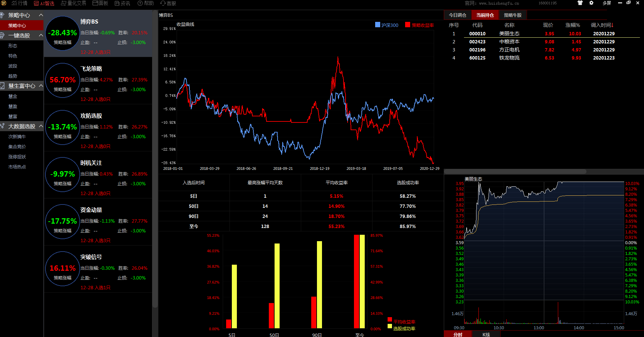This screenshot has width=644, height=337.
Task: Open the skin theme shirt icon
Action: pos(580,3)
